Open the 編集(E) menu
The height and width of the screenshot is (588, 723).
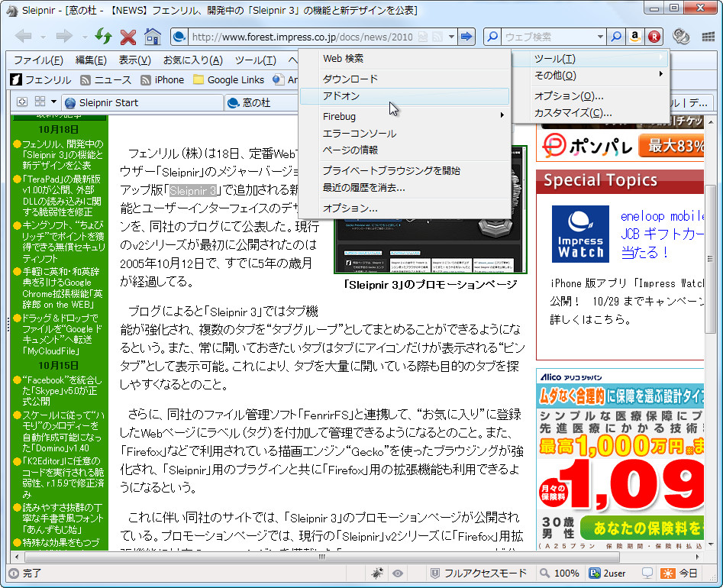pos(91,60)
